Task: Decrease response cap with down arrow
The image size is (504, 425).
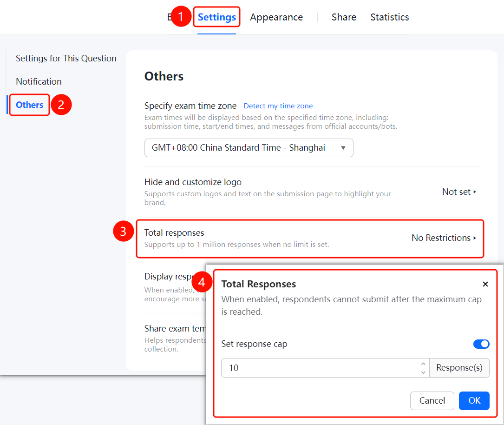Action: [x=423, y=372]
